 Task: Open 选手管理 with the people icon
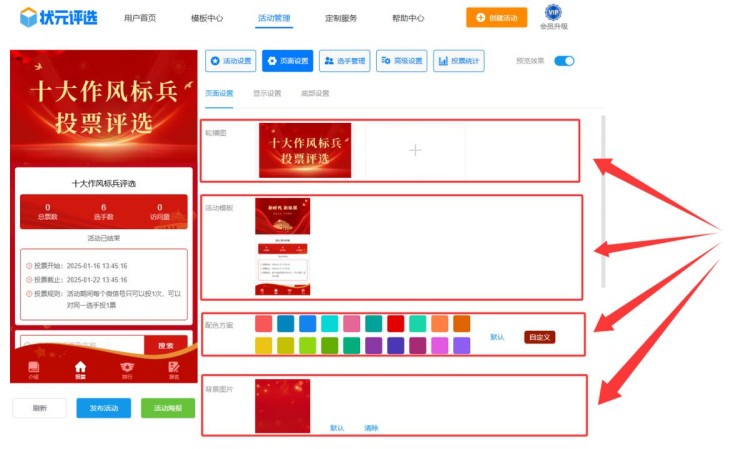(x=344, y=61)
